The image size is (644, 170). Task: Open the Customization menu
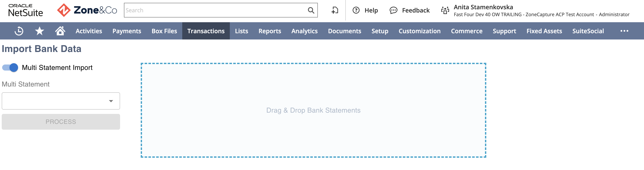[x=420, y=31]
